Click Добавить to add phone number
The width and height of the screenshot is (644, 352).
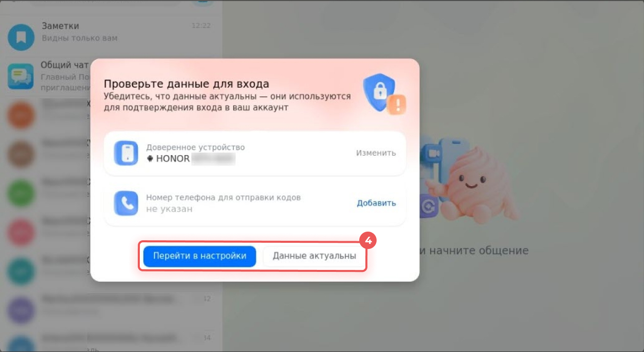pyautogui.click(x=376, y=203)
